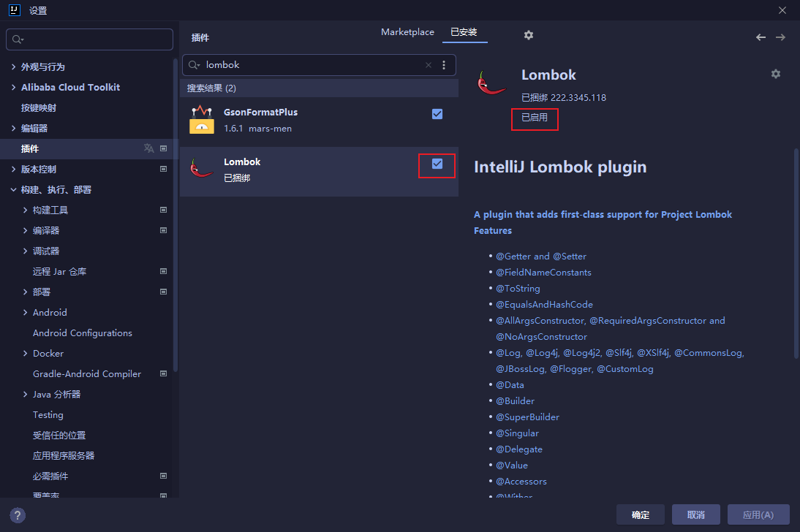The height and width of the screenshot is (532, 800).
Task: Click the help question mark icon
Action: 17,515
